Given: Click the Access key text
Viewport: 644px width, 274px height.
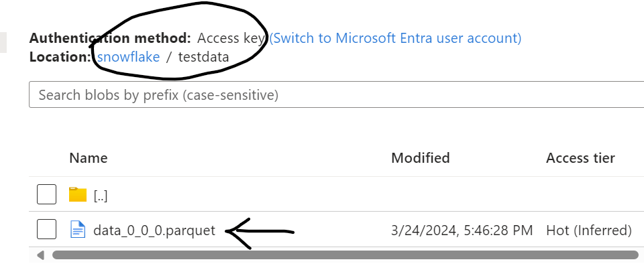Looking at the screenshot, I should [x=231, y=38].
